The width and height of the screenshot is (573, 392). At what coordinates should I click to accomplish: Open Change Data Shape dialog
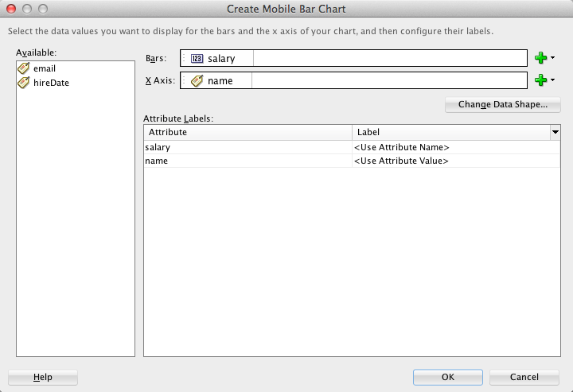coord(503,104)
